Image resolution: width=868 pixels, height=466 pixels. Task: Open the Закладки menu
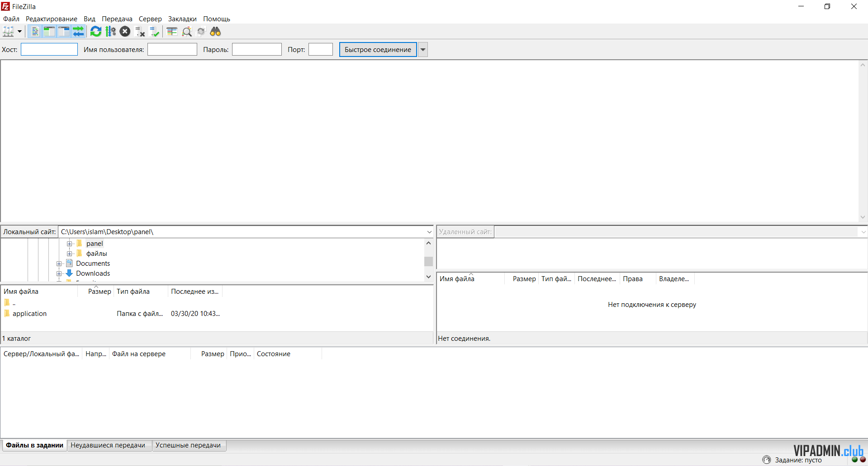(x=182, y=19)
